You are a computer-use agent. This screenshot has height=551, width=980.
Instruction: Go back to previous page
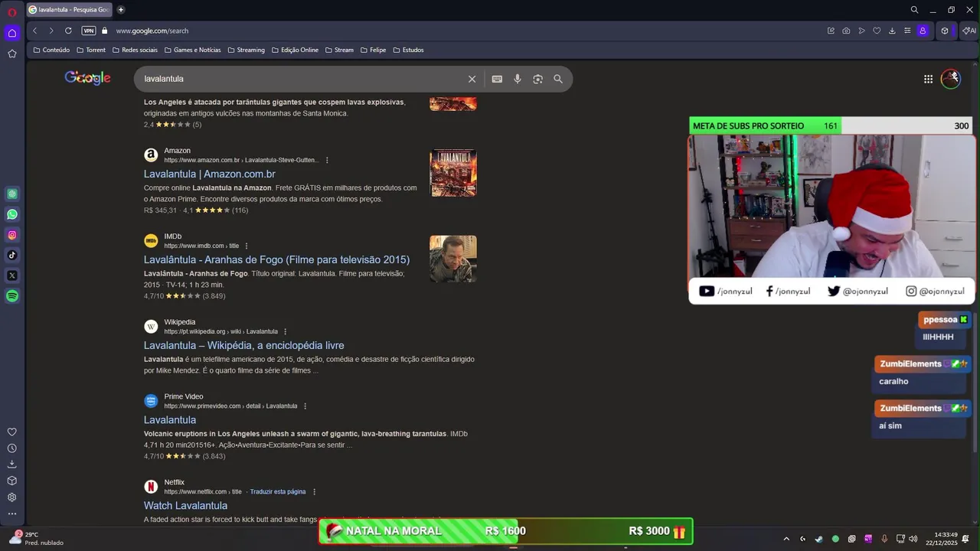pyautogui.click(x=34, y=31)
